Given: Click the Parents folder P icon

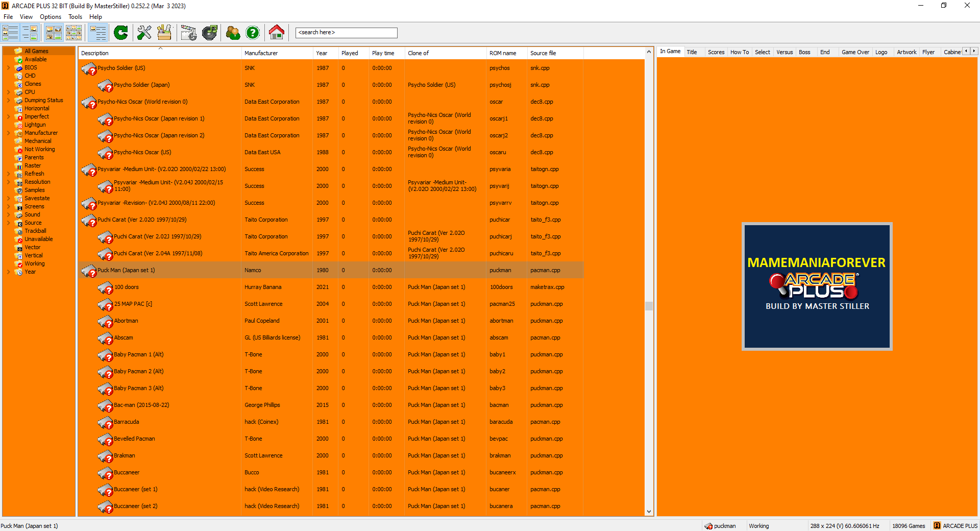Looking at the screenshot, I should pyautogui.click(x=19, y=157).
